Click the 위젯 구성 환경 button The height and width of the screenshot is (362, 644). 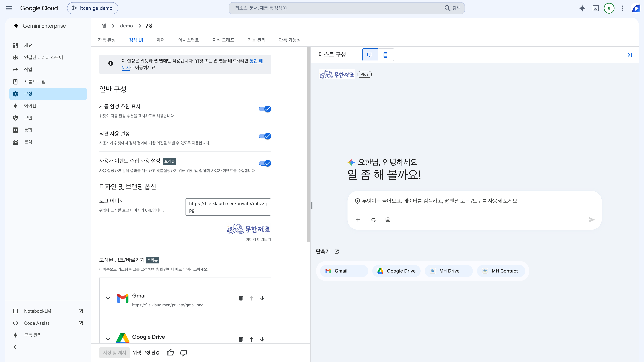click(146, 352)
